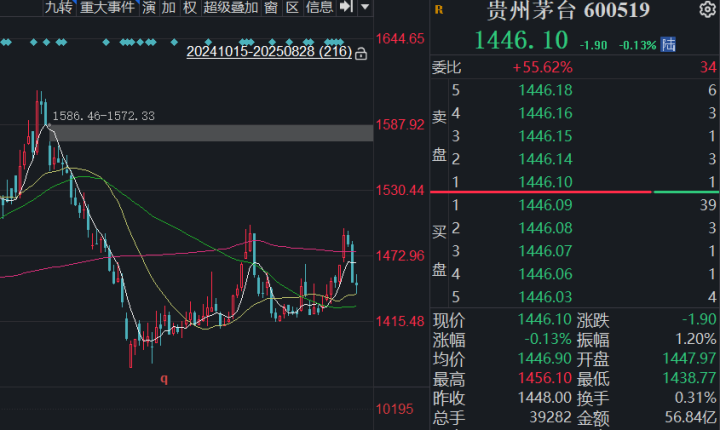Click buy level 1 volume 39

pos(708,205)
